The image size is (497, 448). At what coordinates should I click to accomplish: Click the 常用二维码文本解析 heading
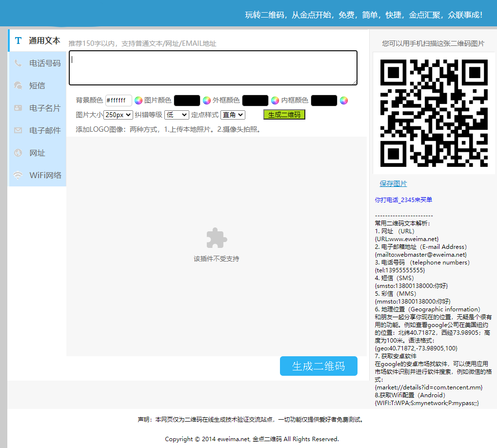[x=402, y=223]
